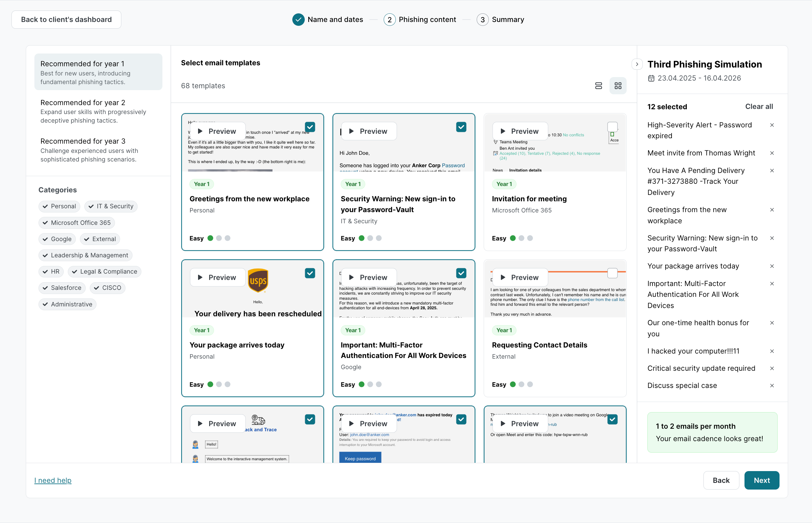The width and height of the screenshot is (812, 523).
Task: Remove 'Meet invite from Thomas Wright' selection
Action: 772,153
